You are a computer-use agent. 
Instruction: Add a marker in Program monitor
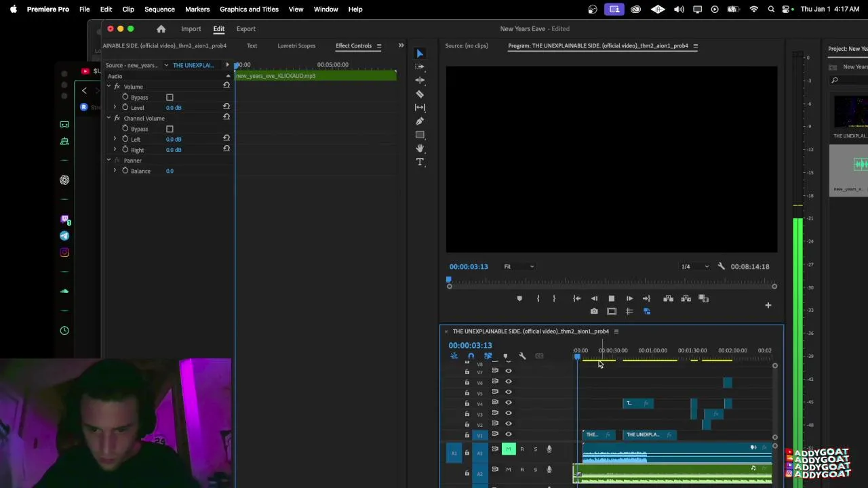pyautogui.click(x=519, y=298)
